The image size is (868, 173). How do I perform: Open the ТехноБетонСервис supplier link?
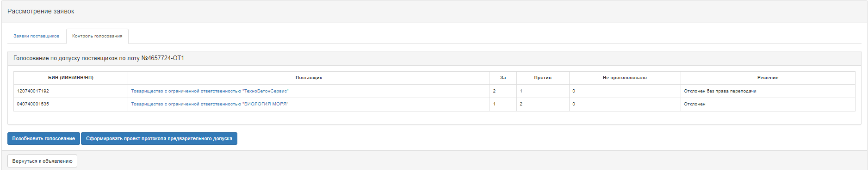tap(210, 91)
